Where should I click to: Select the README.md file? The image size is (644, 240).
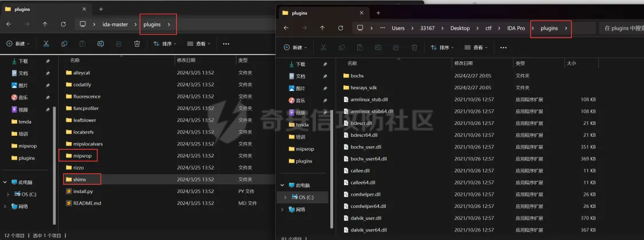coord(86,203)
